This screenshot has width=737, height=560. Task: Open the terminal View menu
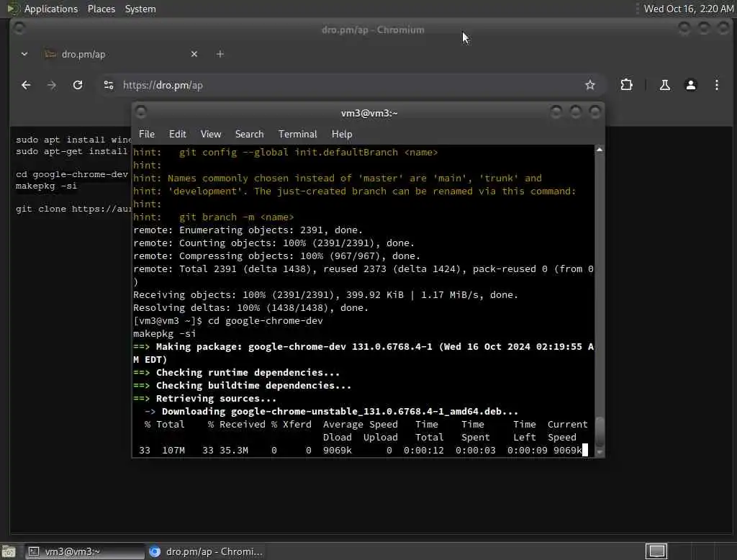point(211,134)
